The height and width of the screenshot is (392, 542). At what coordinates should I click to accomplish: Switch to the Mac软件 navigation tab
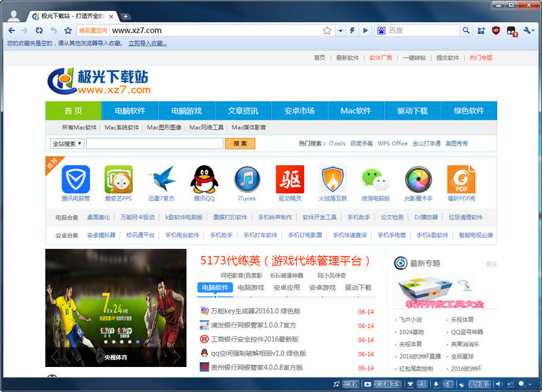point(356,110)
